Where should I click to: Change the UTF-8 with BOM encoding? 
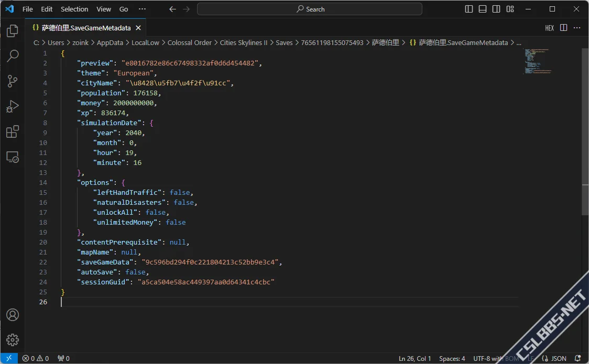click(x=496, y=359)
